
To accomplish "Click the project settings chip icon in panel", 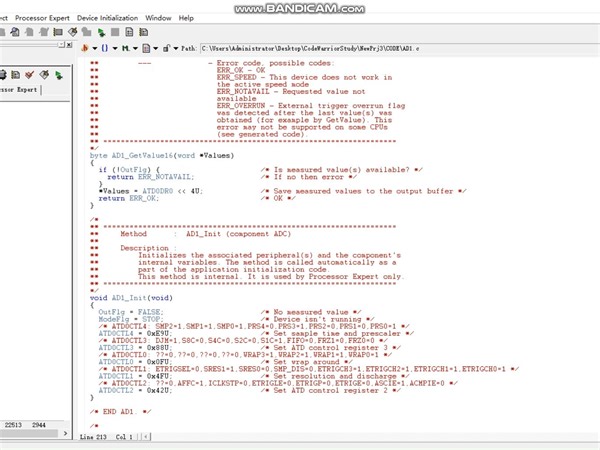I will pos(15,75).
